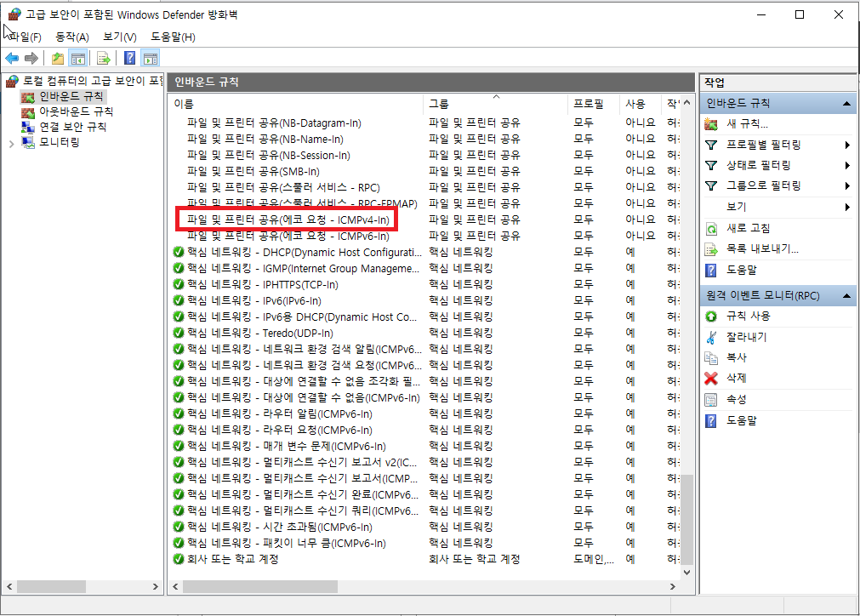Click the 규칙 사용 green icon
The height and width of the screenshot is (616, 860).
[711, 317]
